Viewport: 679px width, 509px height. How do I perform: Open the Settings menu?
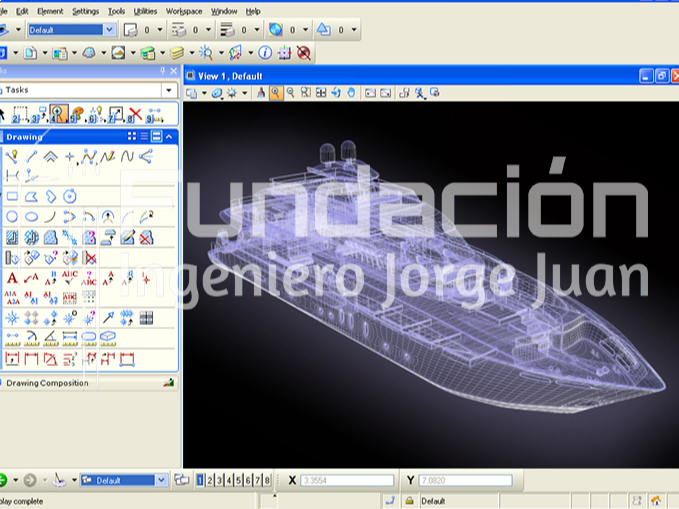[x=85, y=11]
